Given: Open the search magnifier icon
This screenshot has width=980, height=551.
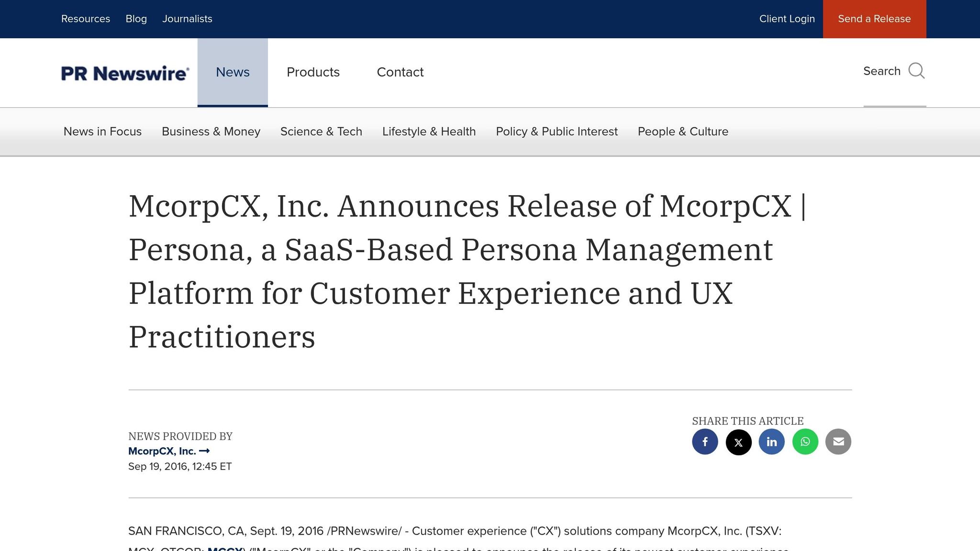Looking at the screenshot, I should coord(916,71).
